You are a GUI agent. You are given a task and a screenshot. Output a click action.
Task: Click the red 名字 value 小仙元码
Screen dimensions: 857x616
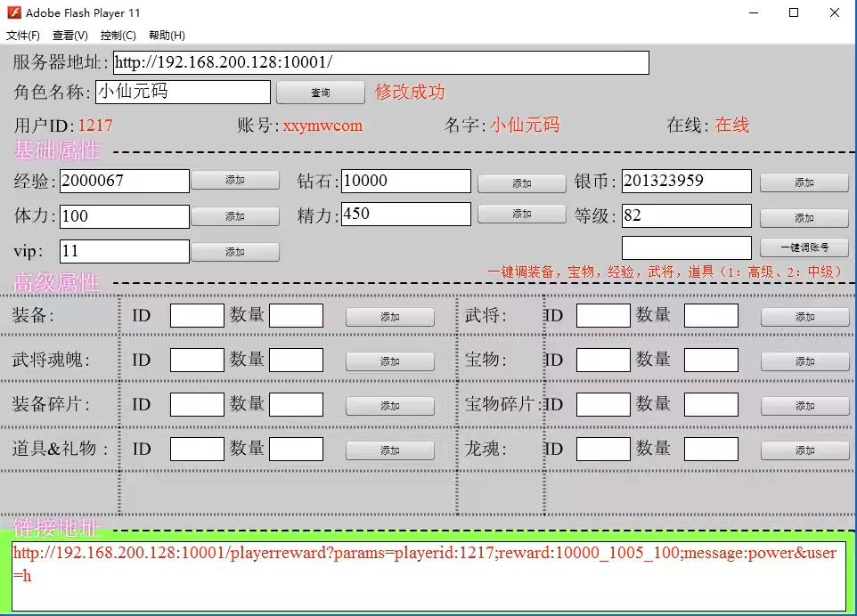coord(525,125)
